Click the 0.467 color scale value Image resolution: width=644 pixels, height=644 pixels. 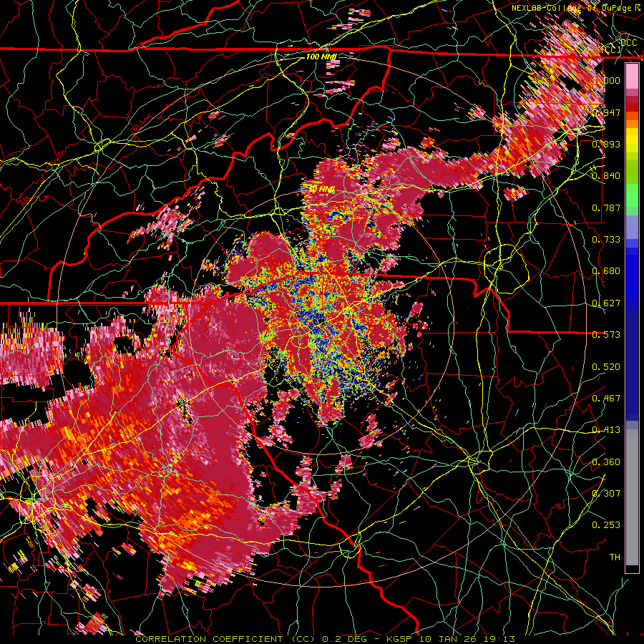[x=606, y=399]
